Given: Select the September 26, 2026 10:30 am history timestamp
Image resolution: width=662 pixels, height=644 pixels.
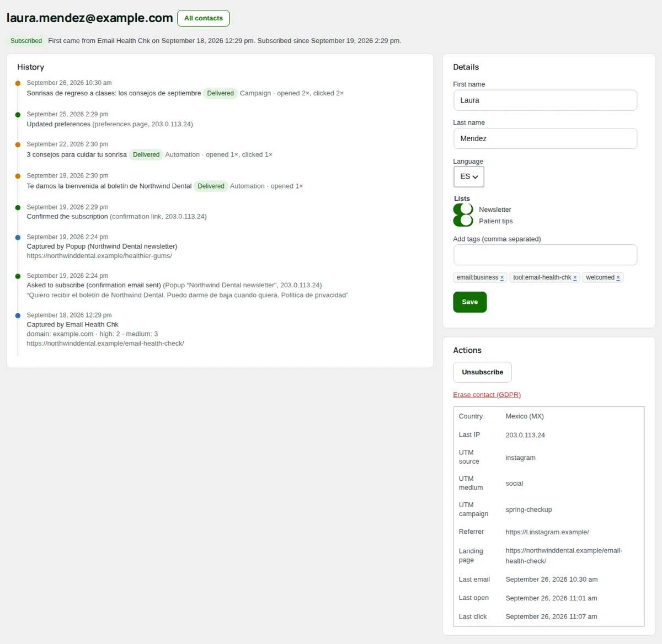Looking at the screenshot, I should (69, 83).
